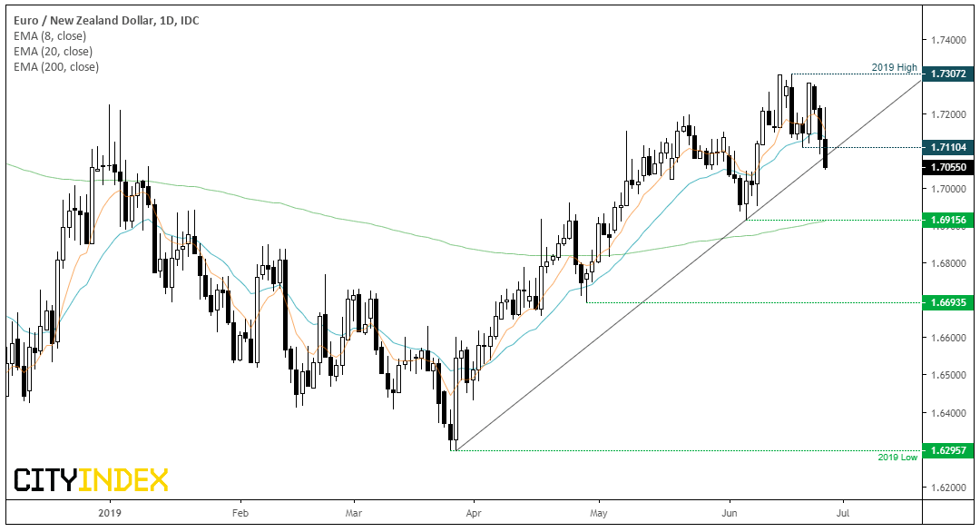Click the 1.71104 price level tag
The width and height of the screenshot is (980, 532).
coord(948,148)
